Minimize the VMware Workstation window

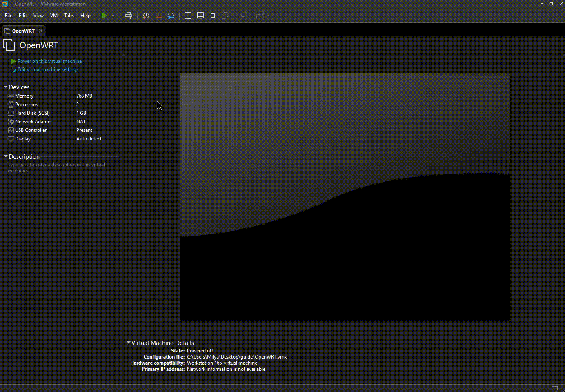click(x=542, y=4)
